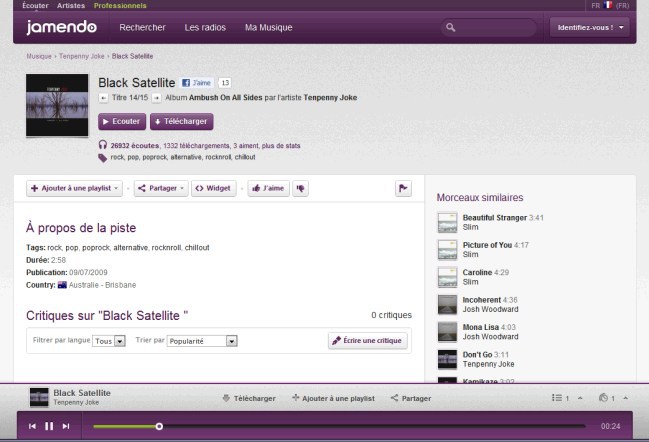The height and width of the screenshot is (442, 649).
Task: Expand the player history arrow
Action: pos(626,398)
